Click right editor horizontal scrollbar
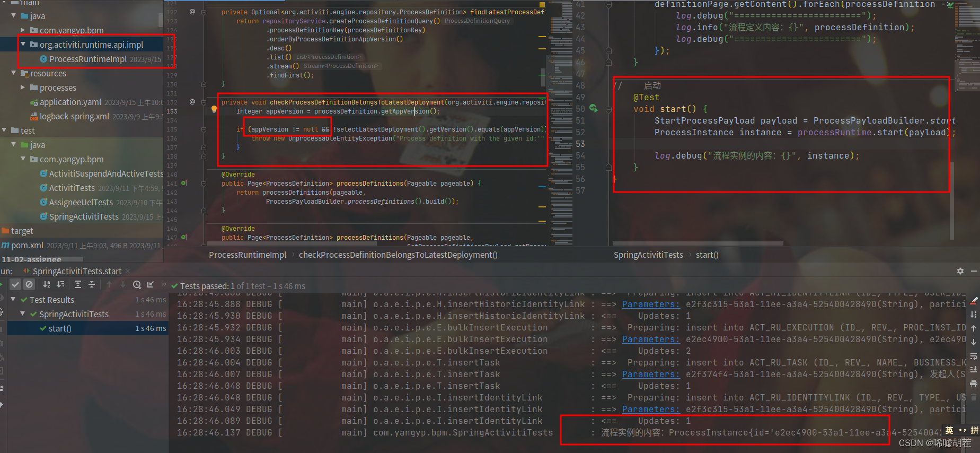980x453 pixels. pyautogui.click(x=698, y=243)
